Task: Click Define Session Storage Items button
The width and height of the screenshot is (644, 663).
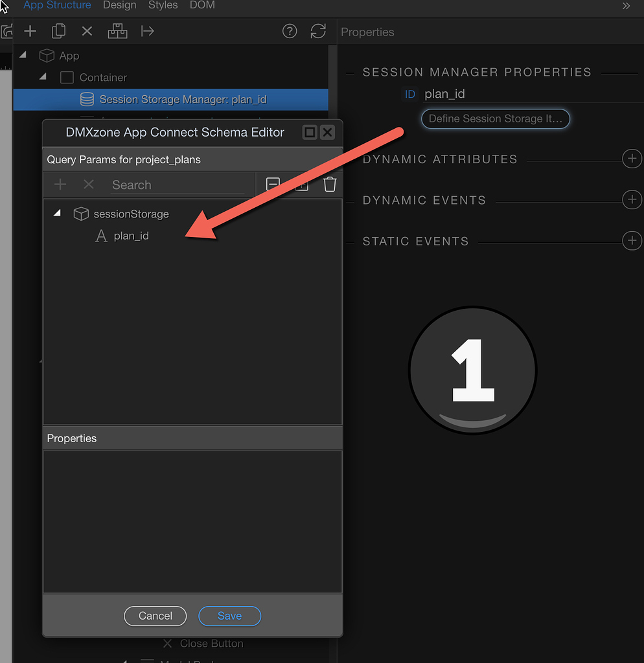Action: [495, 119]
